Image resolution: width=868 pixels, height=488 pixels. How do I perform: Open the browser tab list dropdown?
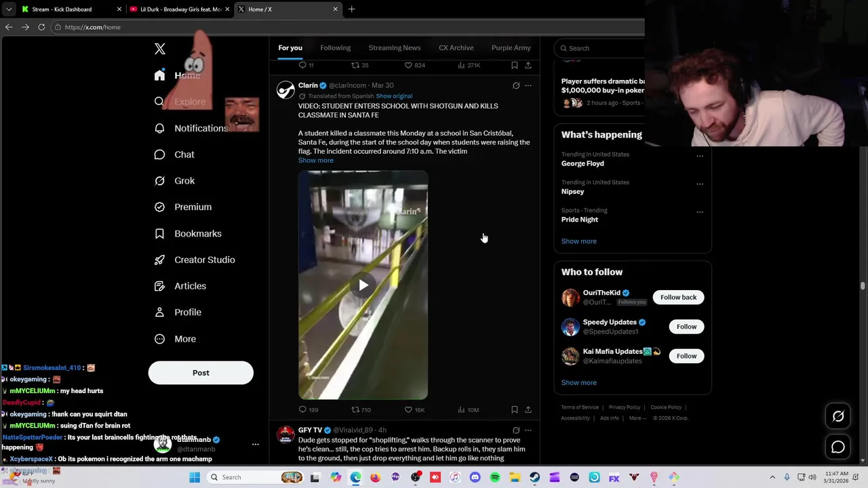pyautogui.click(x=9, y=9)
